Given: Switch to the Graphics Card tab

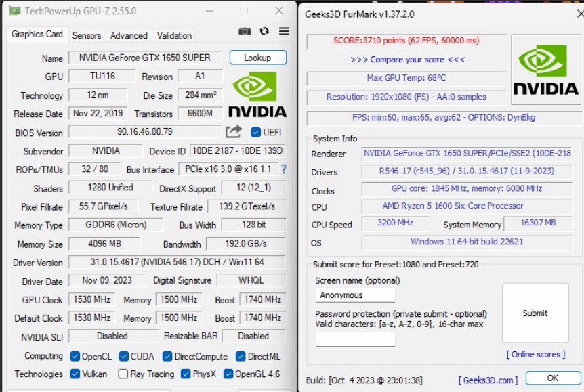Looking at the screenshot, I should pyautogui.click(x=37, y=35).
